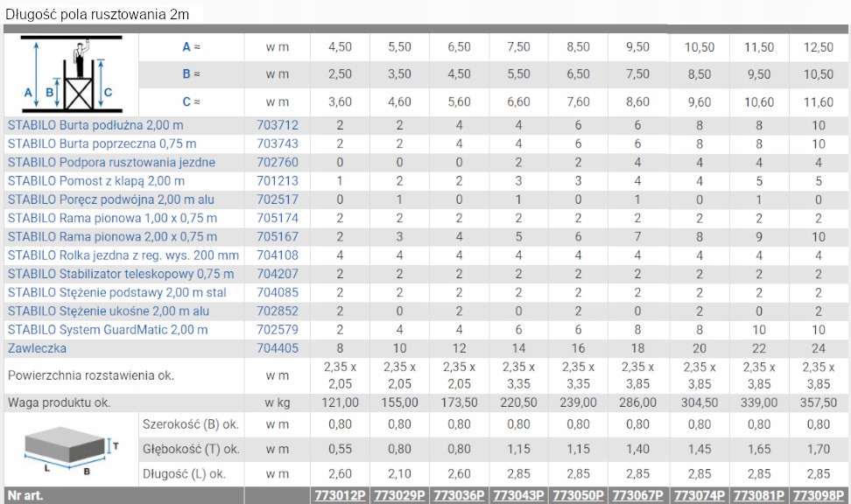Viewport: 851px width, 504px height.
Task: Click weight value 357,50
Action: point(819,402)
